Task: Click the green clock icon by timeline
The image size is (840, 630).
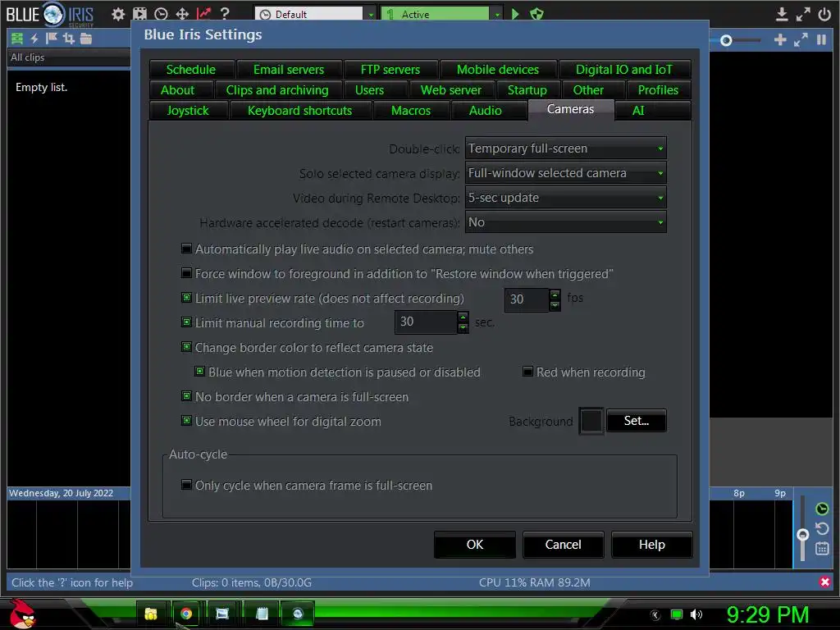Action: tap(822, 509)
